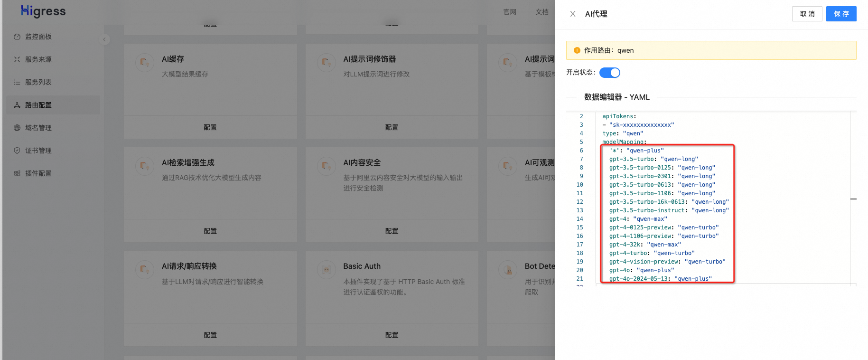Open 文档 link in the top navigation
This screenshot has height=360, width=868.
[542, 12]
